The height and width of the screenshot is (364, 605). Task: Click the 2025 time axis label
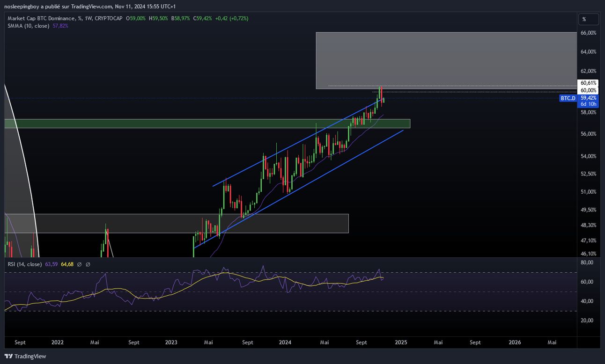pos(401,342)
